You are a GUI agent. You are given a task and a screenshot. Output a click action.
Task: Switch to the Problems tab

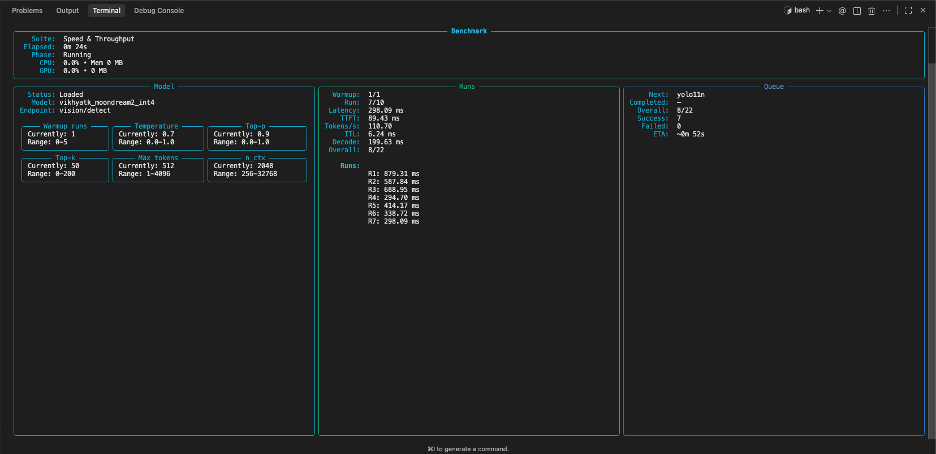click(27, 10)
